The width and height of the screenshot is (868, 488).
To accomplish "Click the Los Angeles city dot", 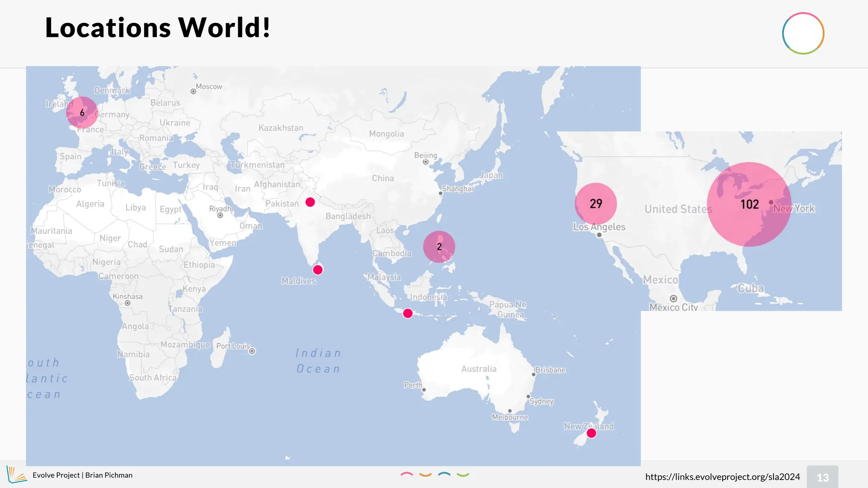I will coord(599,235).
